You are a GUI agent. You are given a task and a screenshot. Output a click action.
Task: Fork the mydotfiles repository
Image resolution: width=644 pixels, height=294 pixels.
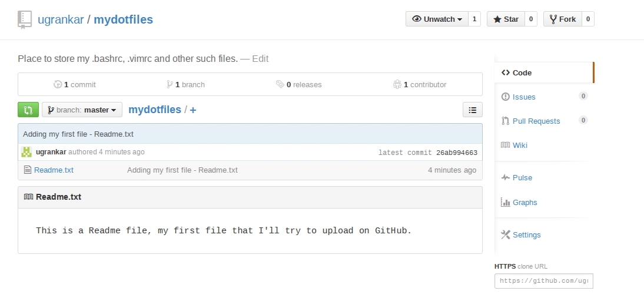tap(562, 19)
